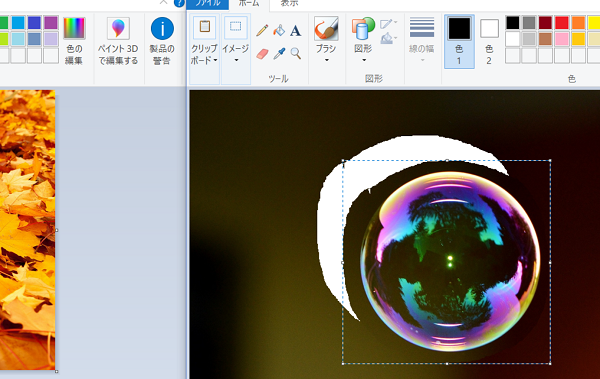Select 色 2 background color box
Image resolution: width=600 pixels, height=379 pixels.
(x=489, y=41)
